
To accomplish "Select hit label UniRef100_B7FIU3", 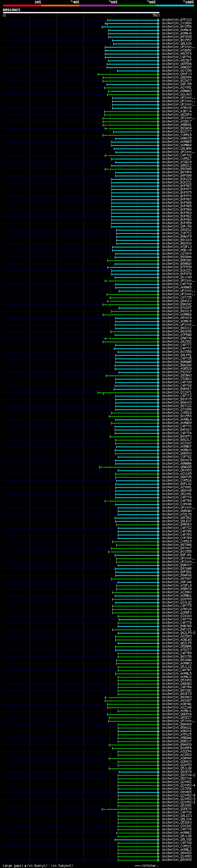I will [x=177, y=20].
